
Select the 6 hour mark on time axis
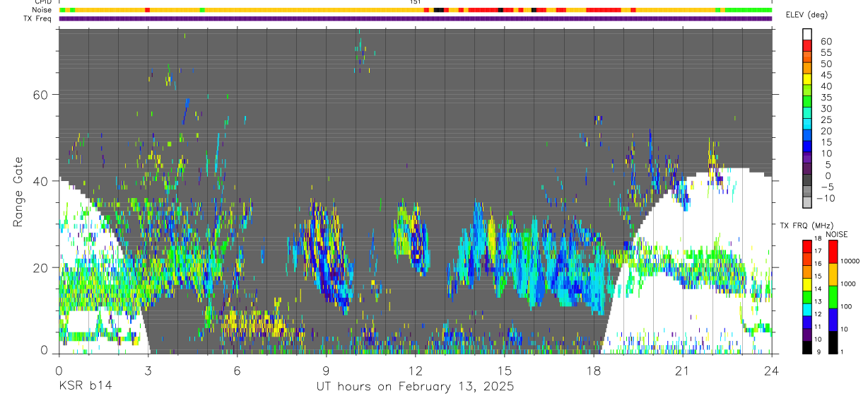tap(237, 371)
